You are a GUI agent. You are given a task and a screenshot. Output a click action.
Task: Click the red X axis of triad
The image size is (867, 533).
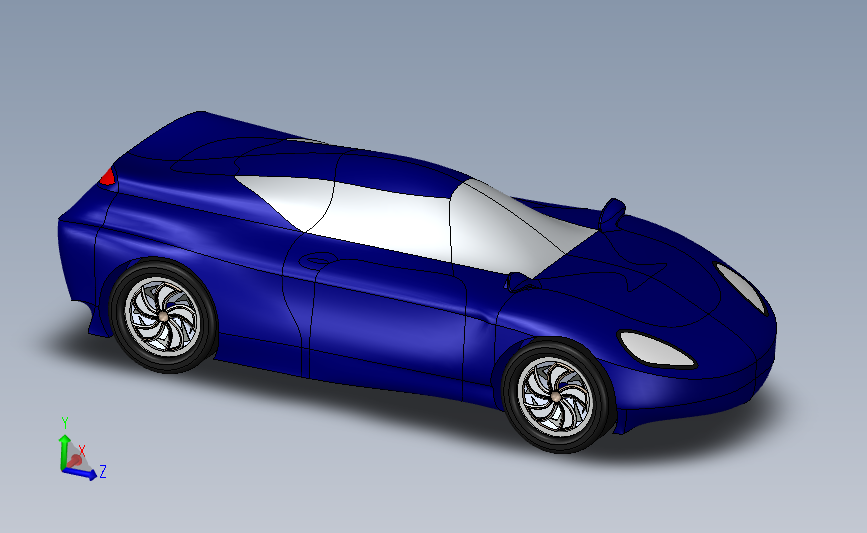(x=75, y=459)
